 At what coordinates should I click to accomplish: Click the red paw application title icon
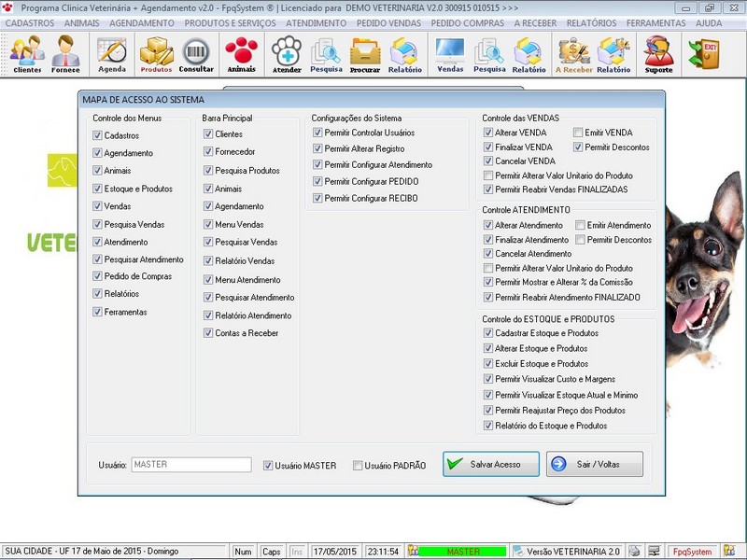tap(7, 7)
